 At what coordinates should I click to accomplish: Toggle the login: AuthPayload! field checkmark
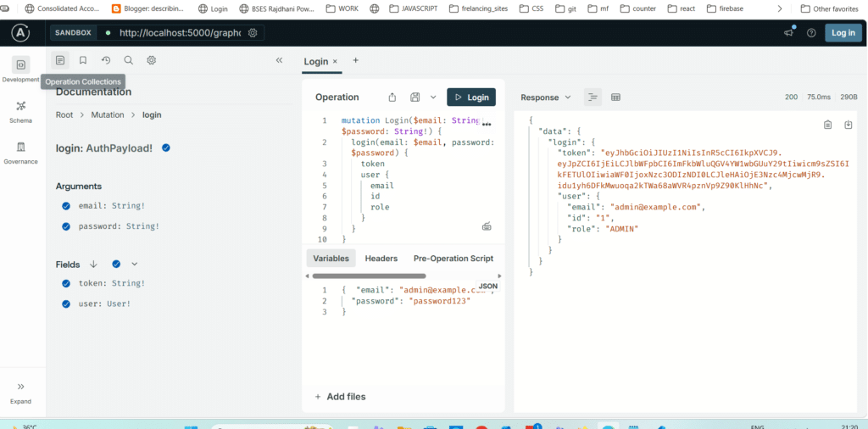point(165,148)
